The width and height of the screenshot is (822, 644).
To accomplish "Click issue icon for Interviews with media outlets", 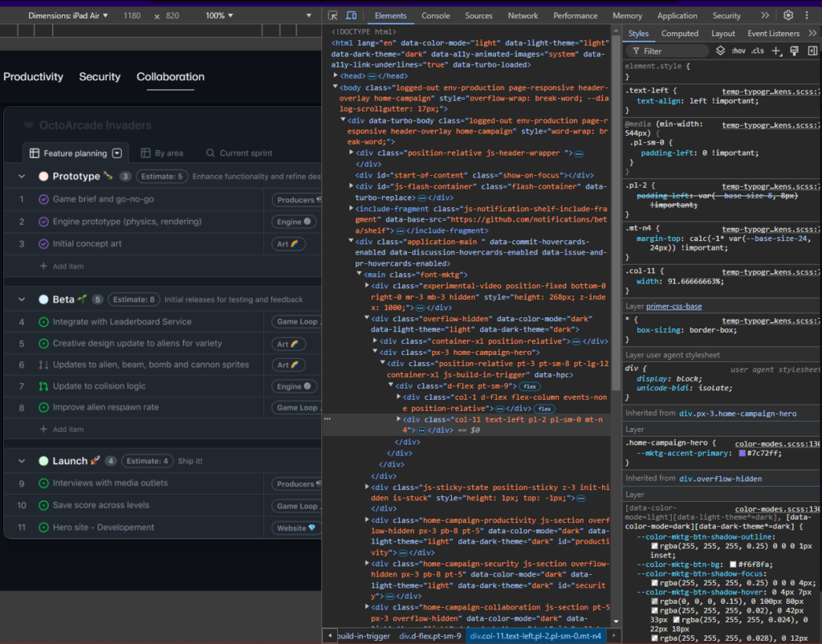I will tap(44, 483).
